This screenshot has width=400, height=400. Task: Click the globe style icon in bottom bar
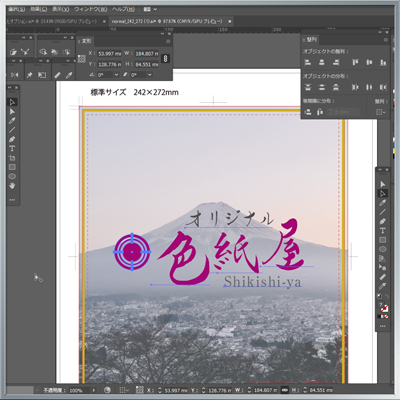coord(107,390)
